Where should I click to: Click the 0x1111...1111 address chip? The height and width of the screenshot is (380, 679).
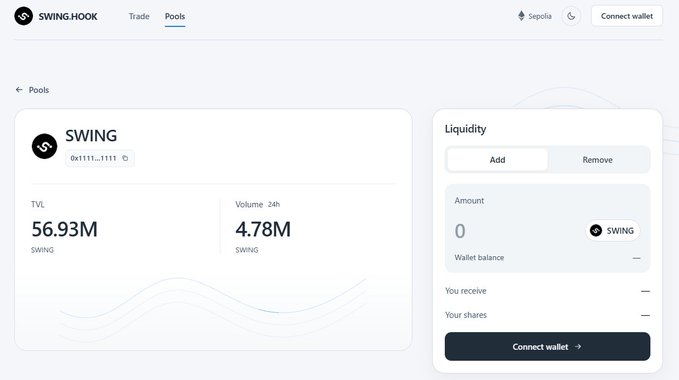point(100,158)
